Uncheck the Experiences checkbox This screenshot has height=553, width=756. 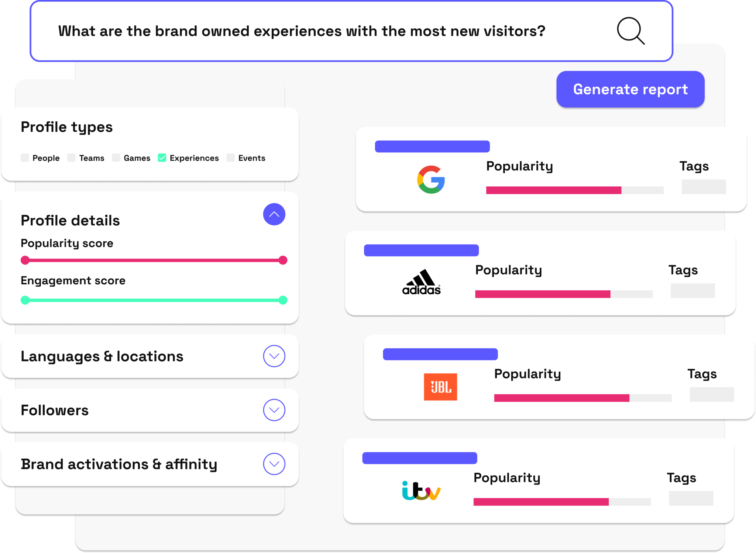[162, 158]
